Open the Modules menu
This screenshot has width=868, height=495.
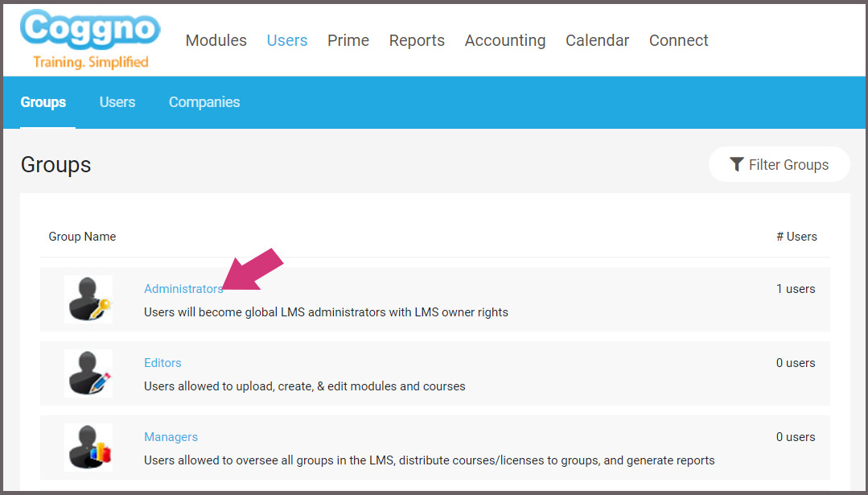tap(216, 40)
